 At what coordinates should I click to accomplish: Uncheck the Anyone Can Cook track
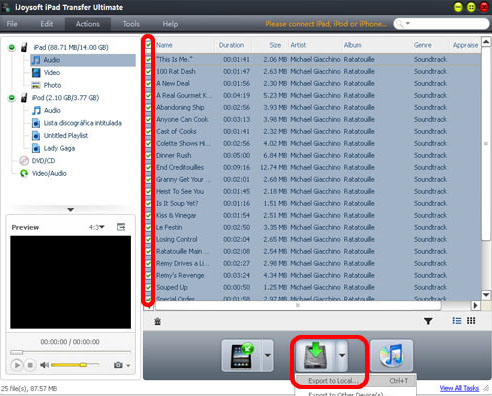pos(148,119)
